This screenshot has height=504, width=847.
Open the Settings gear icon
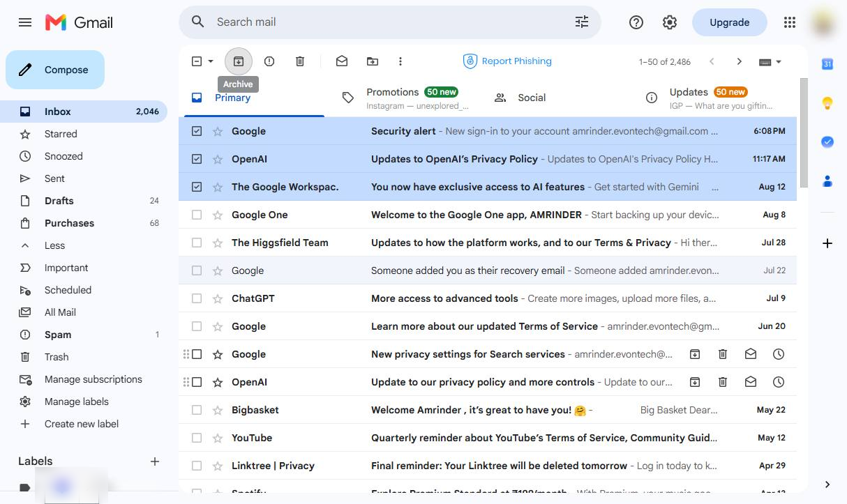click(670, 22)
